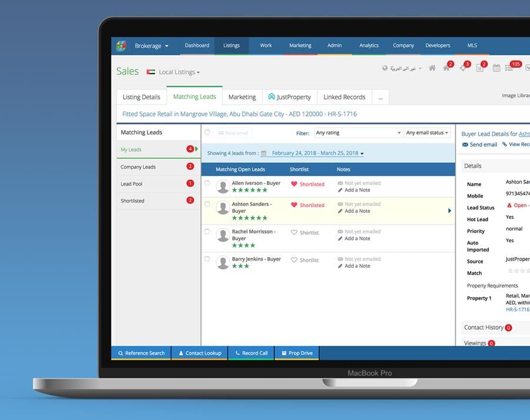Open the Brokerage module dropdown
Image resolution: width=530 pixels, height=420 pixels.
click(x=151, y=46)
